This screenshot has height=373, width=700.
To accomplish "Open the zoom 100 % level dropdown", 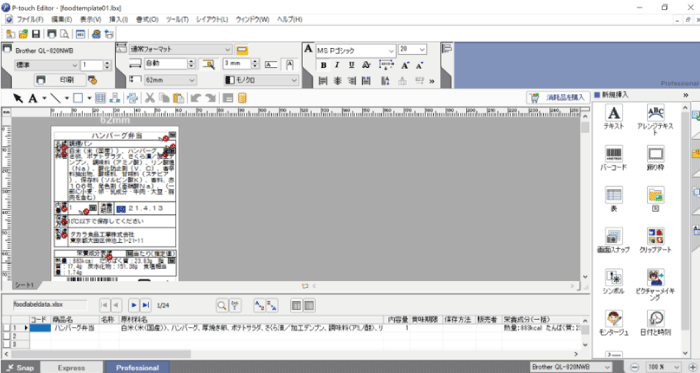I will coord(663,367).
